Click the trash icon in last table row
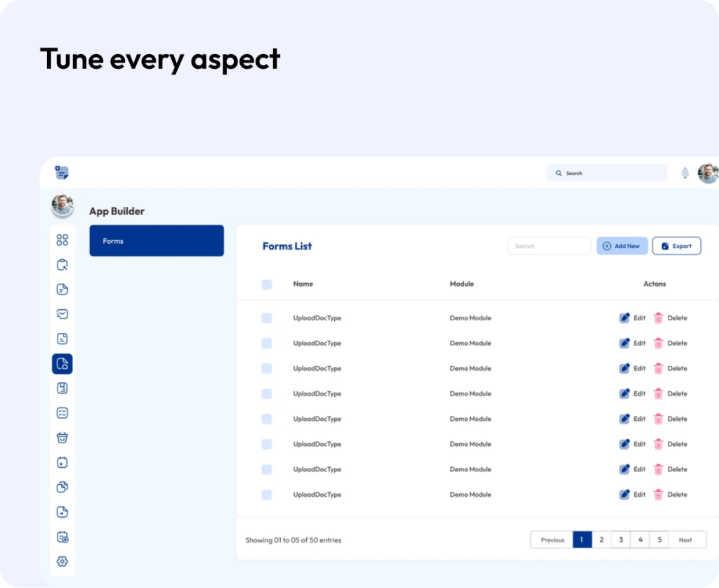The width and height of the screenshot is (719, 588). pos(658,495)
